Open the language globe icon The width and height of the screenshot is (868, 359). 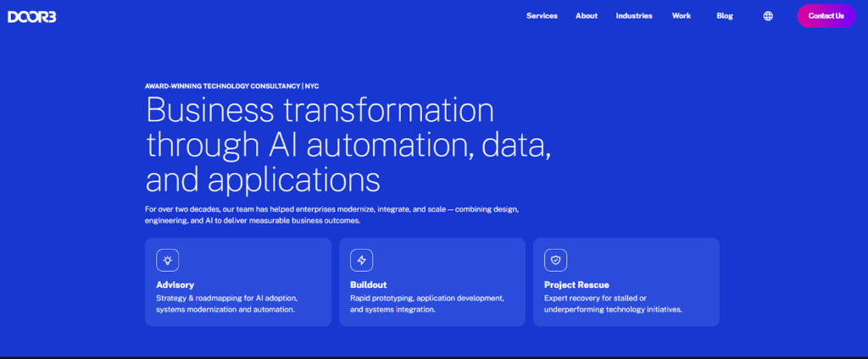768,16
